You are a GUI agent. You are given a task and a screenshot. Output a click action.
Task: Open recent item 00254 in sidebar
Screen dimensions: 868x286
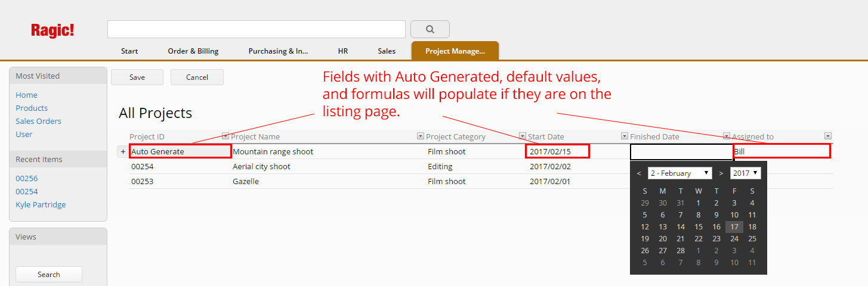(26, 191)
